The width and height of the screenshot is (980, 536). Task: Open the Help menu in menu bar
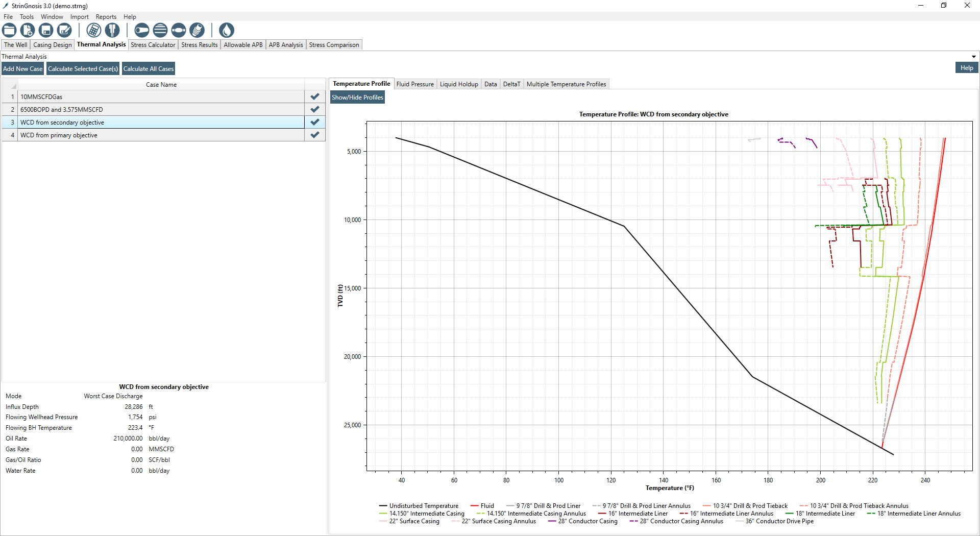click(130, 17)
